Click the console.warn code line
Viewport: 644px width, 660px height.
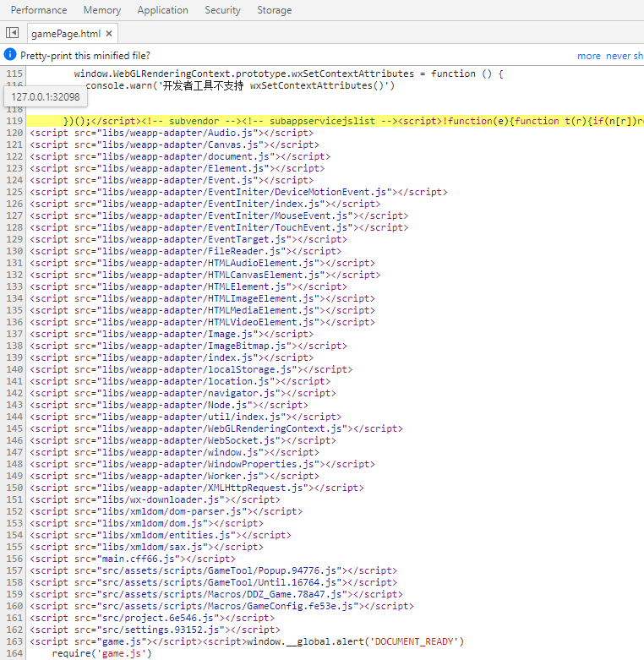[240, 85]
